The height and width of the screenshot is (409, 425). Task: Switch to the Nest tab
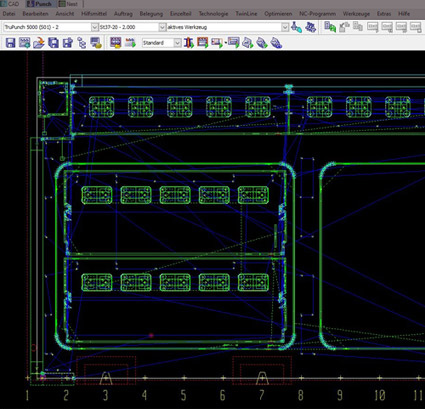(68, 4)
